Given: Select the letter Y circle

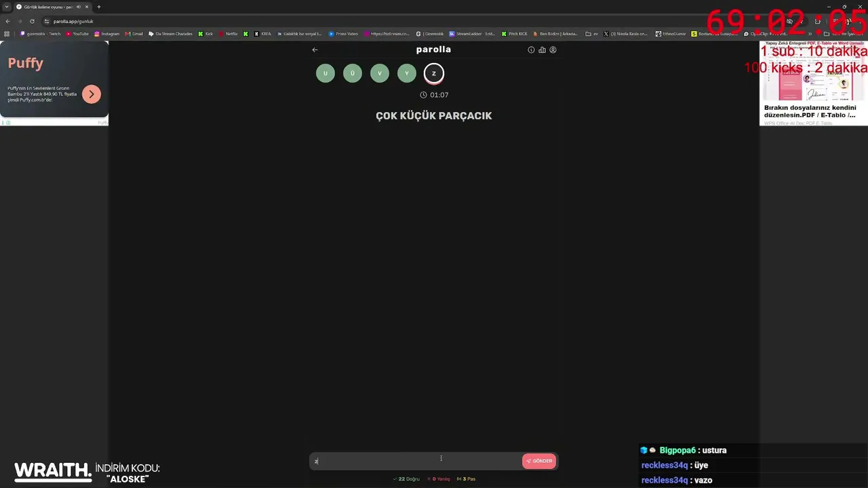Looking at the screenshot, I should (407, 73).
